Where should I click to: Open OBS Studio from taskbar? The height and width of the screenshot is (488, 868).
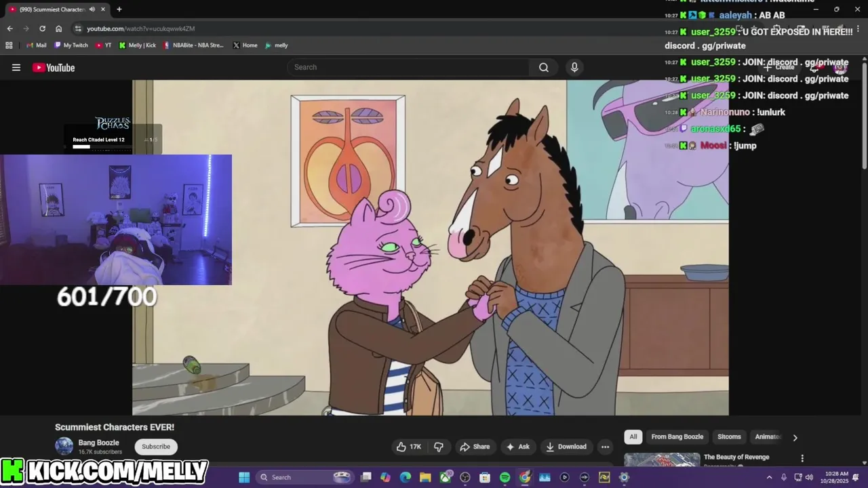[x=465, y=477]
